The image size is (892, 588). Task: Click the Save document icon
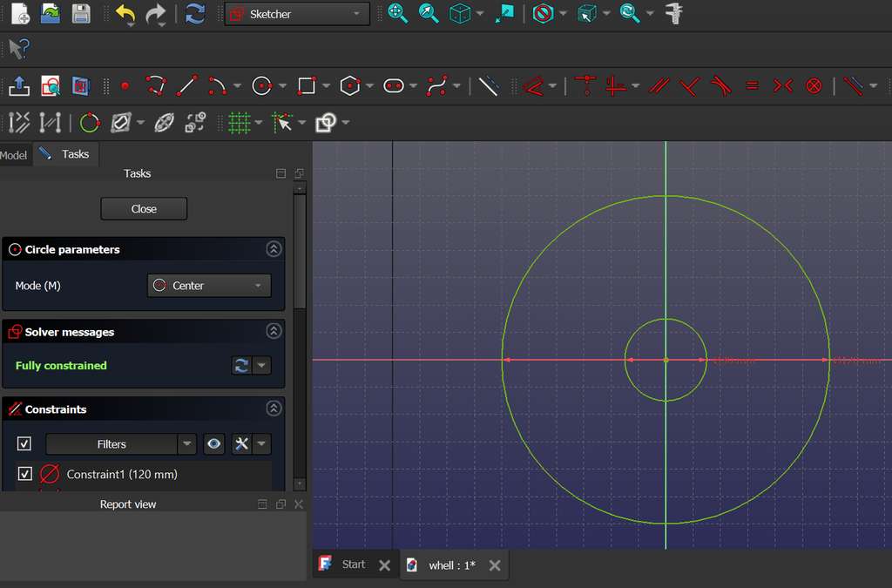point(81,14)
